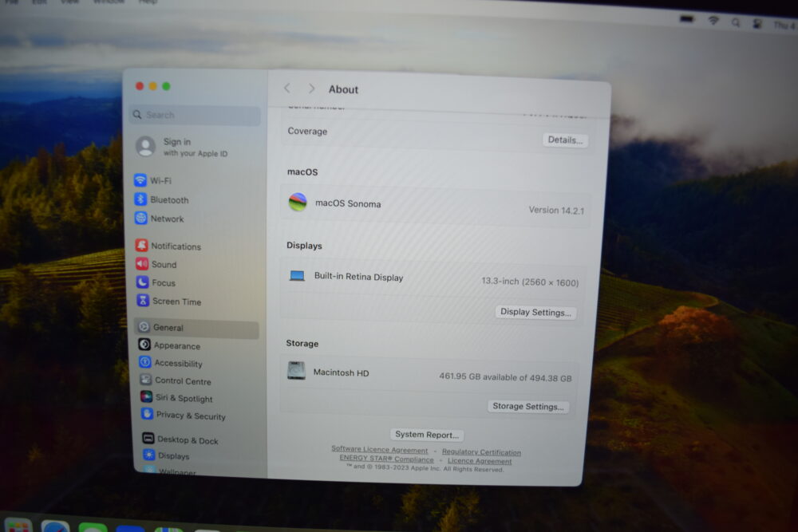Viewport: 798px width, 532px height.
Task: Select Desktop & Dock in sidebar
Action: click(180, 439)
